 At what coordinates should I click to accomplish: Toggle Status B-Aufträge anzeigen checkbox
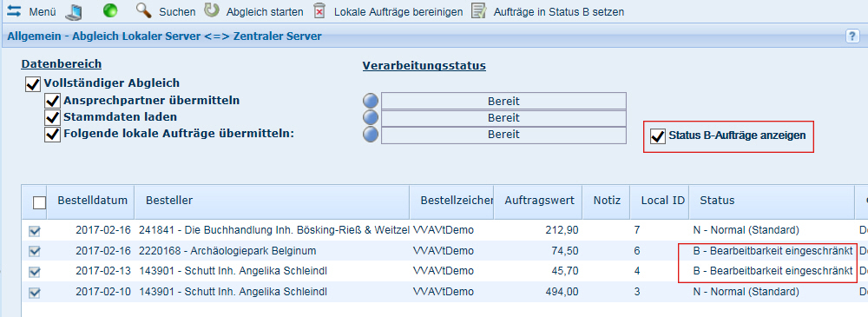click(658, 136)
